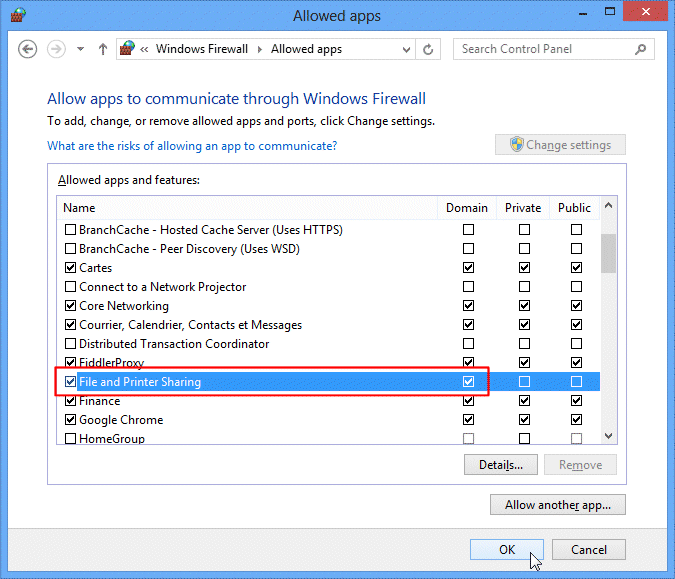Select the HomeGroup row text
The height and width of the screenshot is (579, 675).
pos(112,439)
